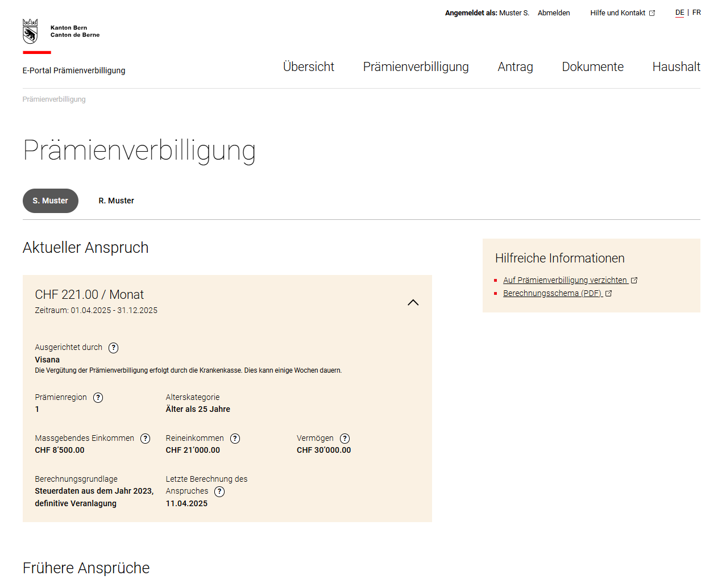Click help icon next to Letzte Berechnung des Anspruches

[219, 491]
